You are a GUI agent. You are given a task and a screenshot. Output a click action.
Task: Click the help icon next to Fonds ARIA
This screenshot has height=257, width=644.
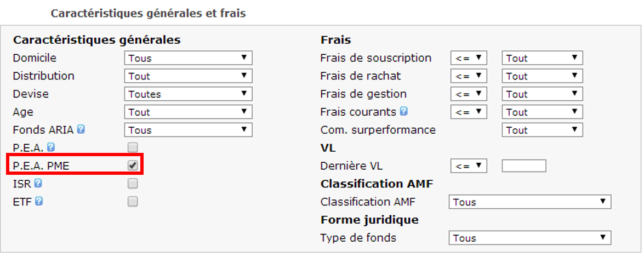[81, 130]
